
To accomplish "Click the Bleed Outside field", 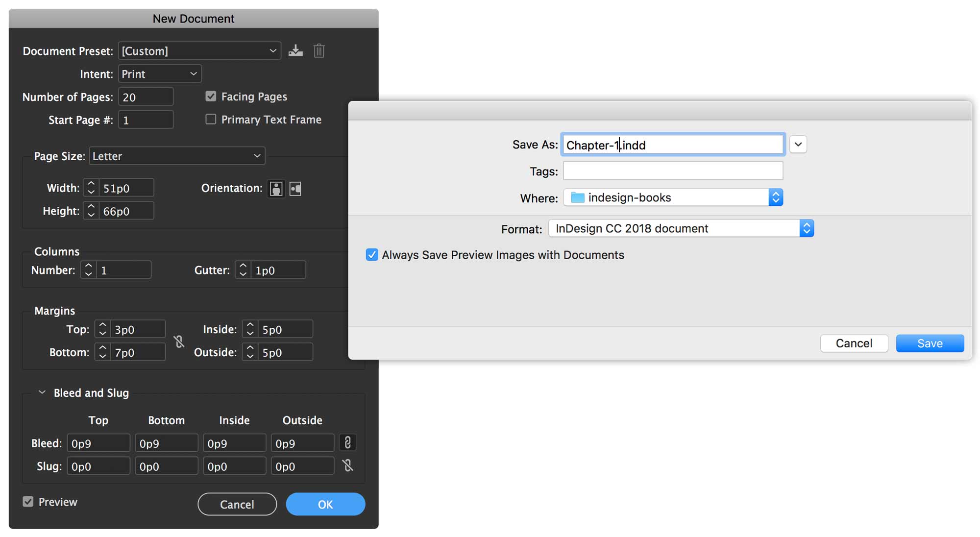I will point(303,443).
